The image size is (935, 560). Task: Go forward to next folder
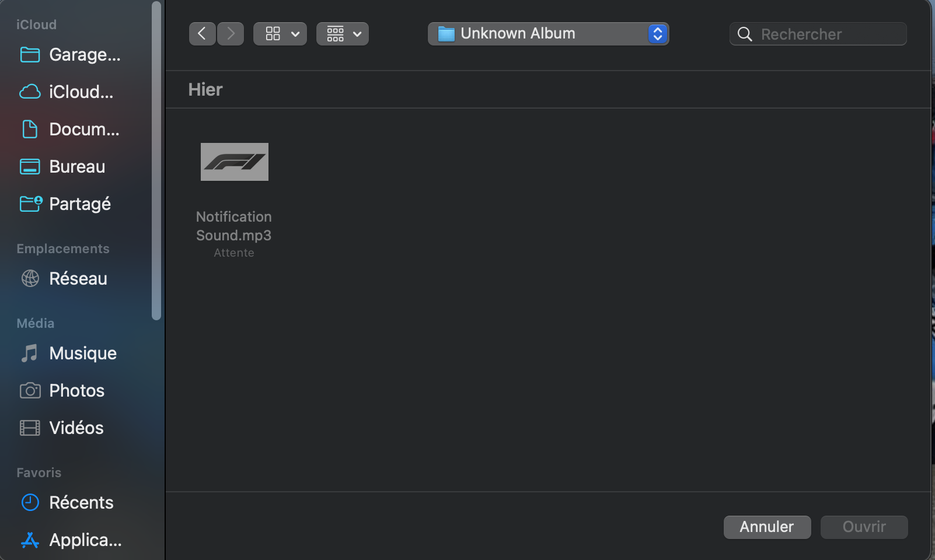click(231, 34)
